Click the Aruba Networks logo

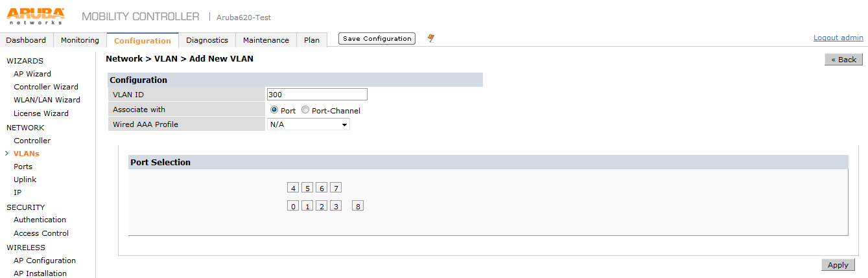tap(36, 16)
